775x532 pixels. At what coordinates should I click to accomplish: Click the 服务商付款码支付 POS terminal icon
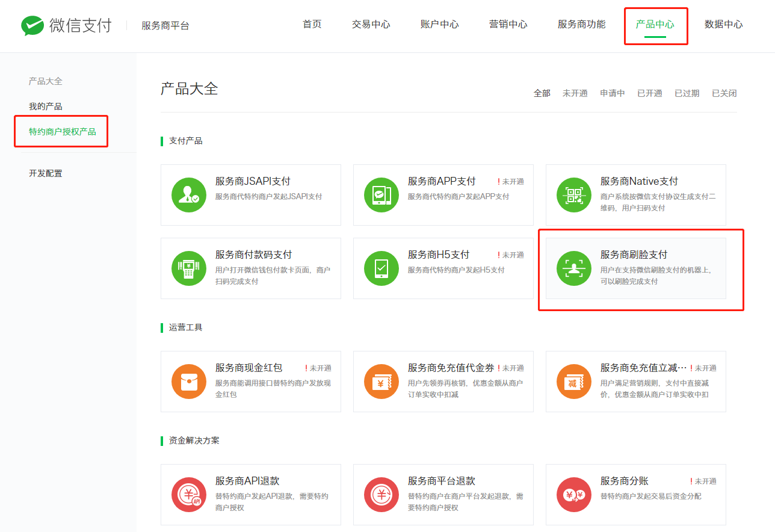[x=189, y=268]
